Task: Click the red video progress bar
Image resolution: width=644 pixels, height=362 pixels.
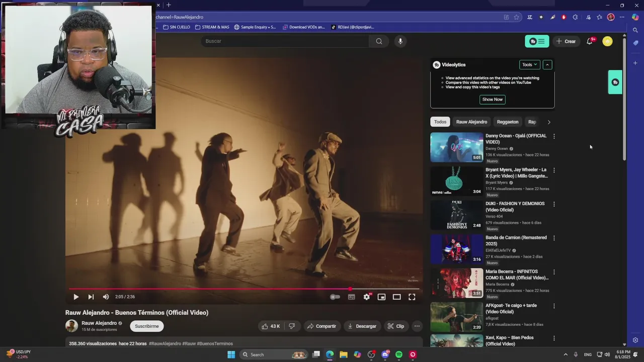Action: [244, 289]
